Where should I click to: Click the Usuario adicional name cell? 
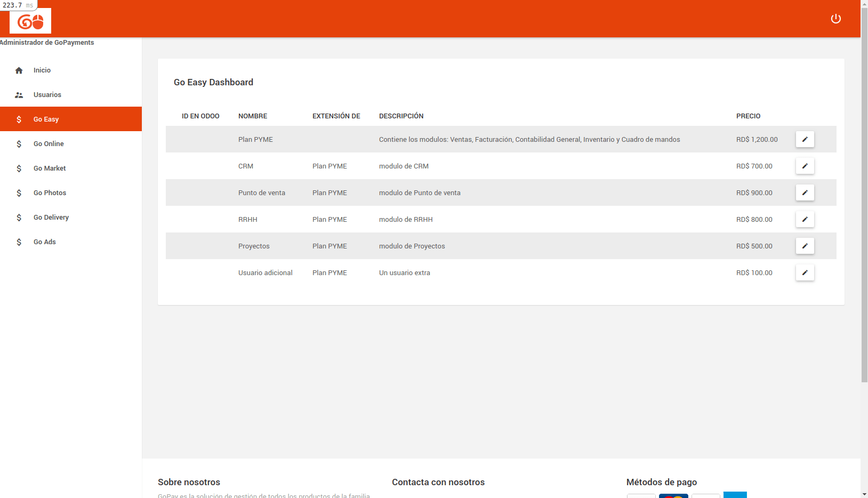pyautogui.click(x=266, y=273)
